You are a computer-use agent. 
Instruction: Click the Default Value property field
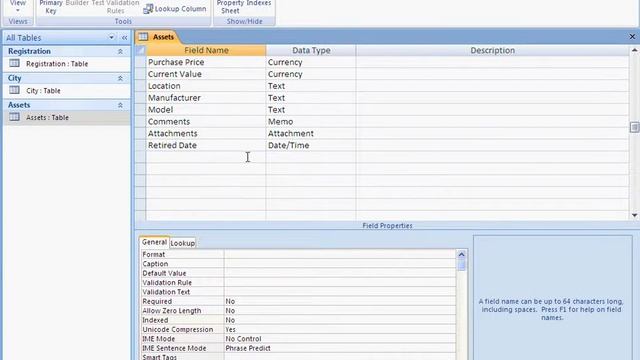[x=340, y=273]
